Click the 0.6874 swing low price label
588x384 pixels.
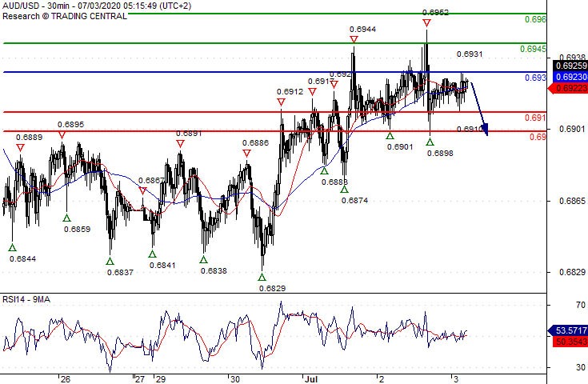tap(354, 201)
